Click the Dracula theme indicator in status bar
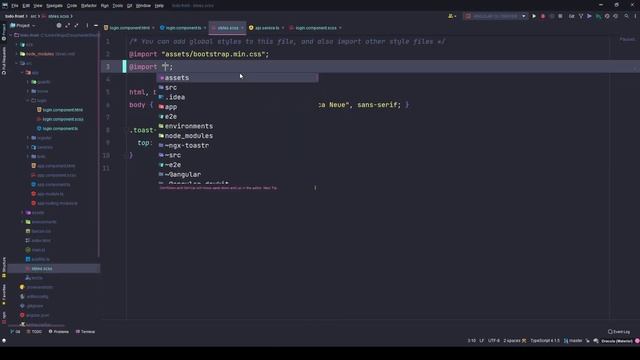Image resolution: width=640 pixels, height=360 pixels. pyautogui.click(x=616, y=340)
